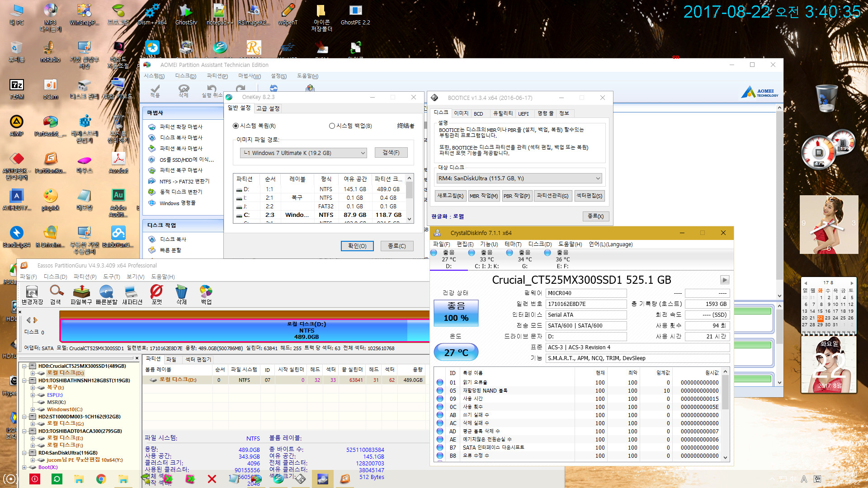Click the 파일복구 file recovery icon
Viewport: 868px width, 488px height.
coord(81,295)
